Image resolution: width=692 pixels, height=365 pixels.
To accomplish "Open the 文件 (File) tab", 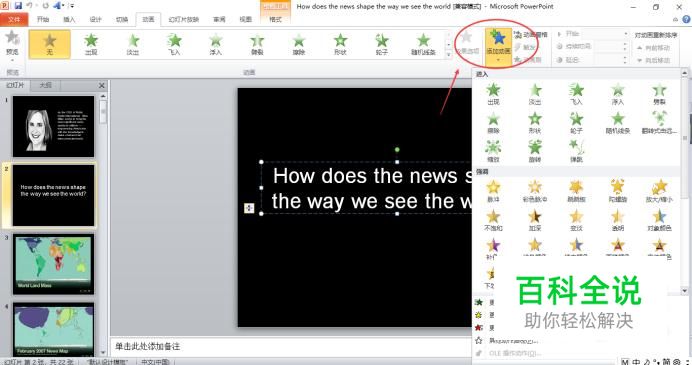I will pyautogui.click(x=14, y=19).
